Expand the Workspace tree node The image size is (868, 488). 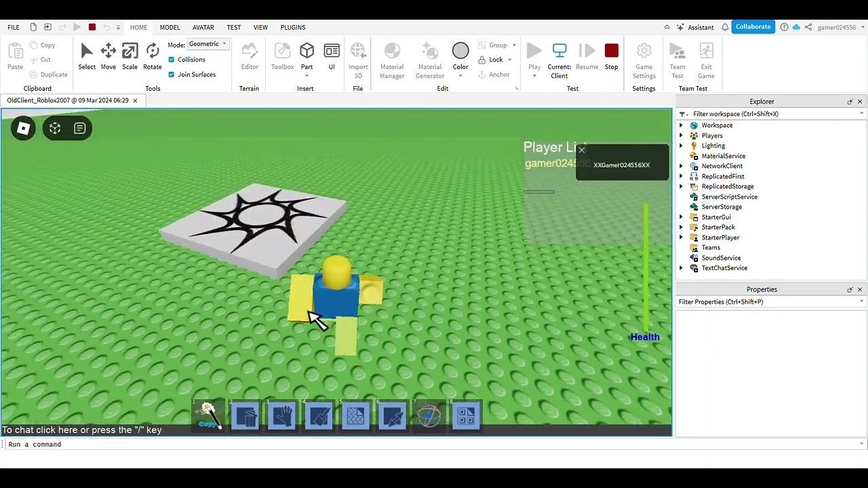click(x=682, y=125)
